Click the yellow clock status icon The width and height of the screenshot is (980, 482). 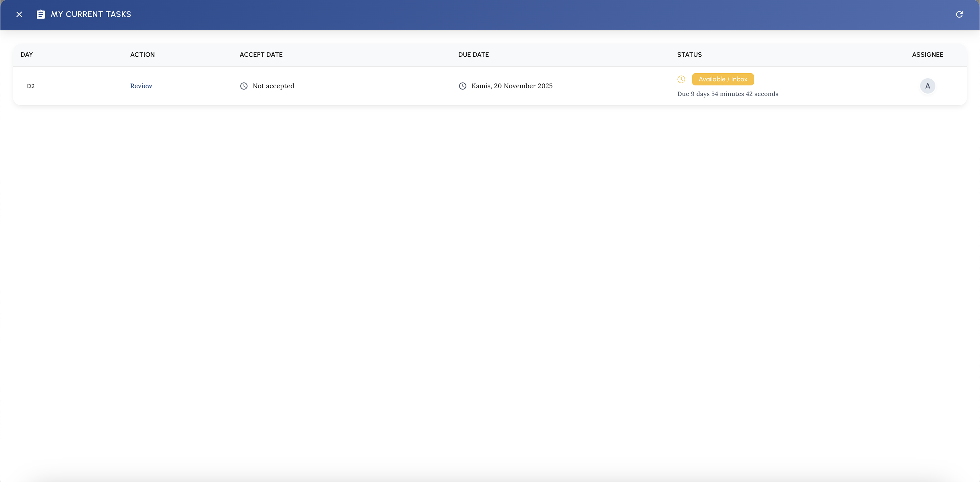click(681, 79)
